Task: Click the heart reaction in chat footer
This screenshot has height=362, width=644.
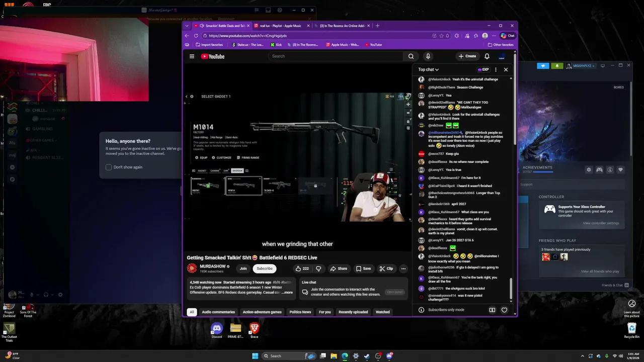Action: pyautogui.click(x=504, y=310)
